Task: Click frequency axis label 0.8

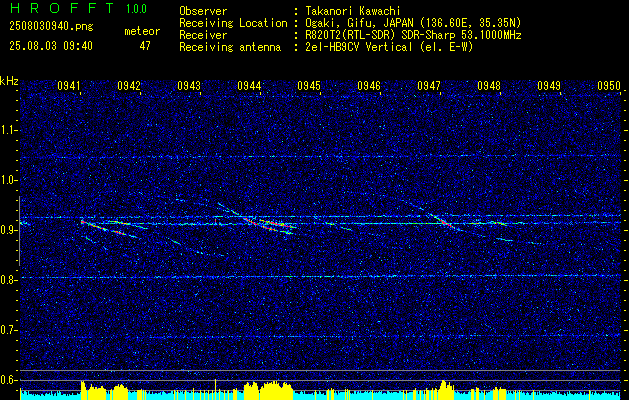Action: point(9,280)
